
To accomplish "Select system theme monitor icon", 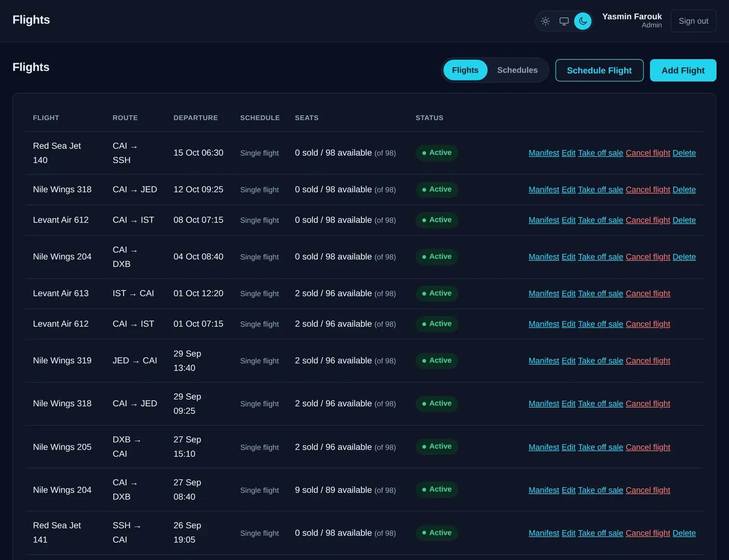I will [x=564, y=21].
